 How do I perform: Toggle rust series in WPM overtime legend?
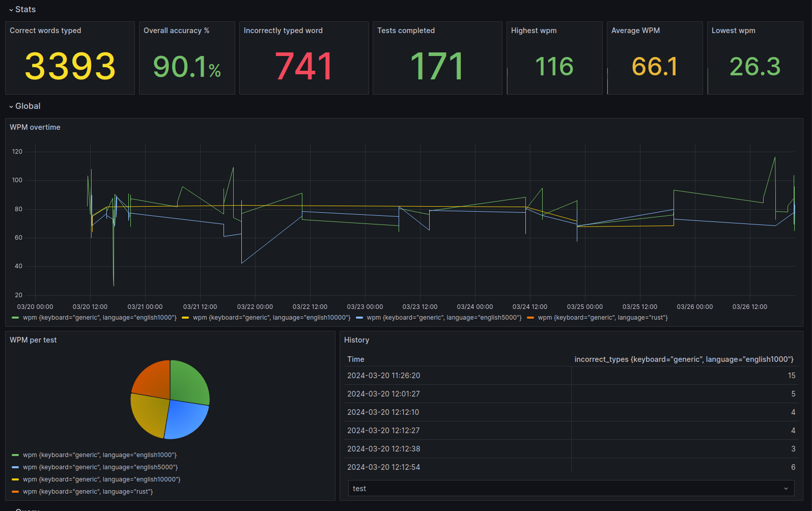(603, 318)
